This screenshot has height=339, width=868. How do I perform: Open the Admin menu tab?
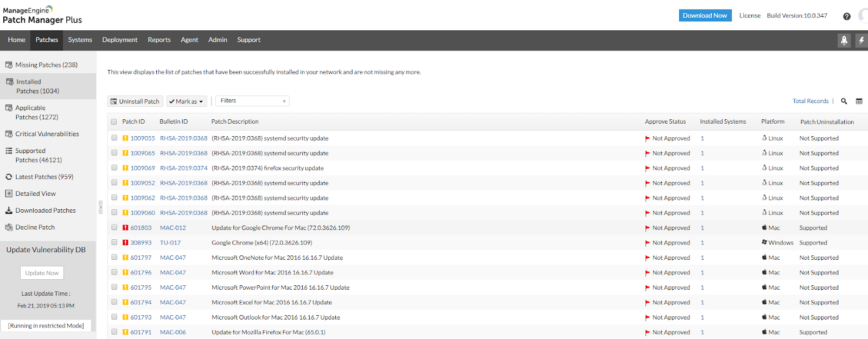coord(218,40)
